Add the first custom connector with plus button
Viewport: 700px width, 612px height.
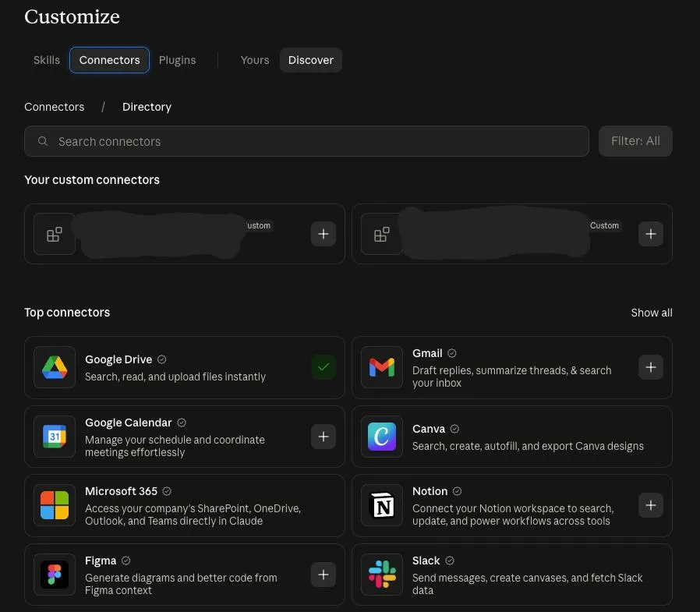click(x=323, y=233)
